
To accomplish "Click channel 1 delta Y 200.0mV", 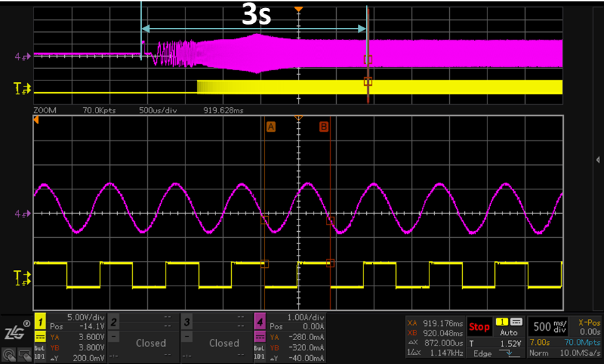I will point(77,358).
